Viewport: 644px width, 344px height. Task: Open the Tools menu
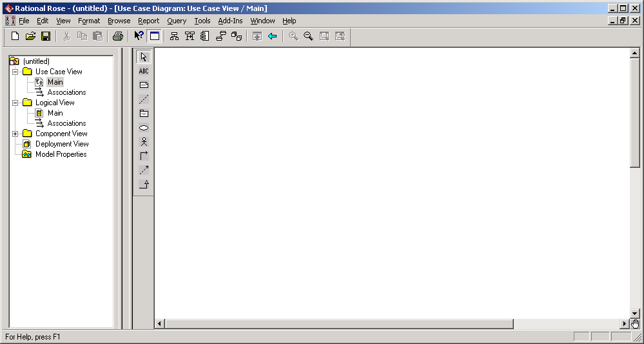click(x=202, y=21)
